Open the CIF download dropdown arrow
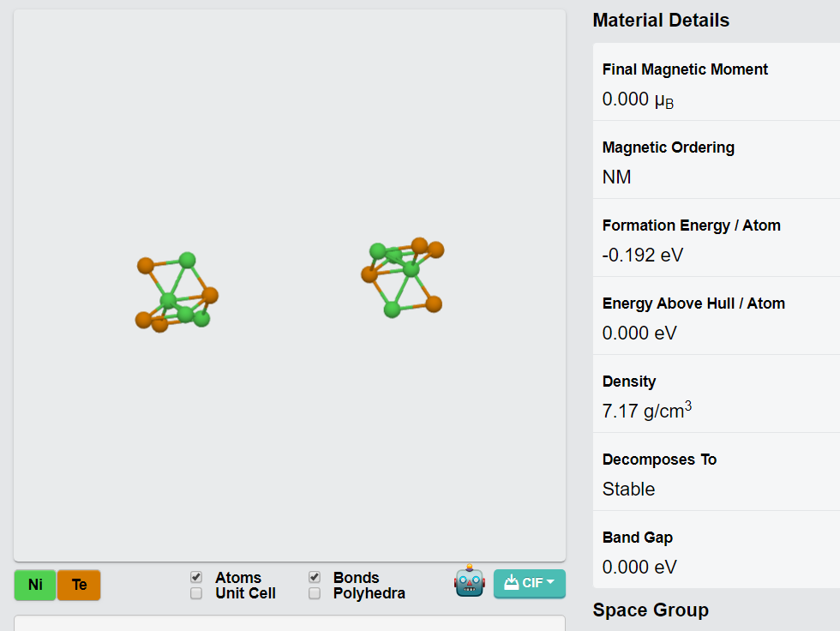Viewport: 840px width, 631px height. coord(550,582)
